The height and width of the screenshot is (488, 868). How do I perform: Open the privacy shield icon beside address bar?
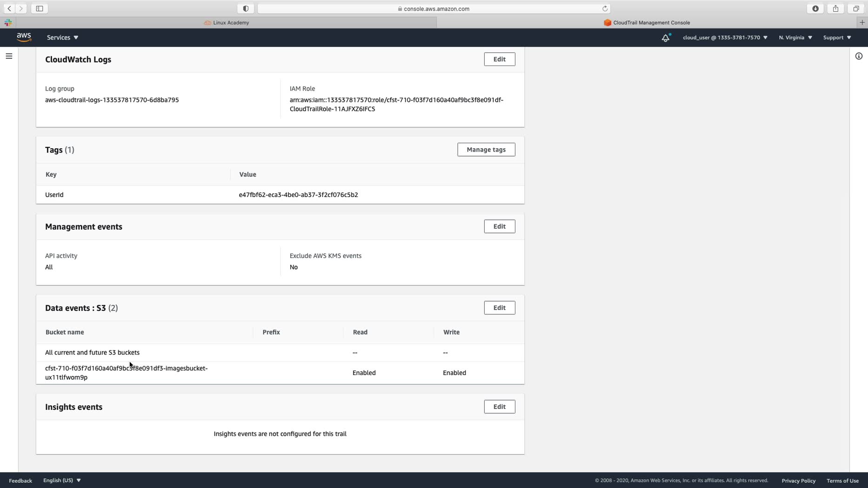click(x=246, y=8)
